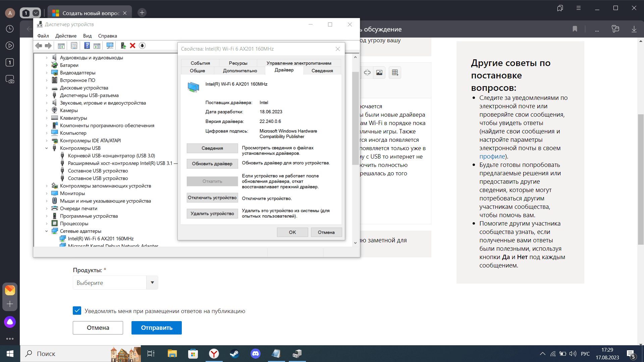644x362 pixels.
Task: Uncheck notify me about replies checkbox
Action: (x=77, y=311)
